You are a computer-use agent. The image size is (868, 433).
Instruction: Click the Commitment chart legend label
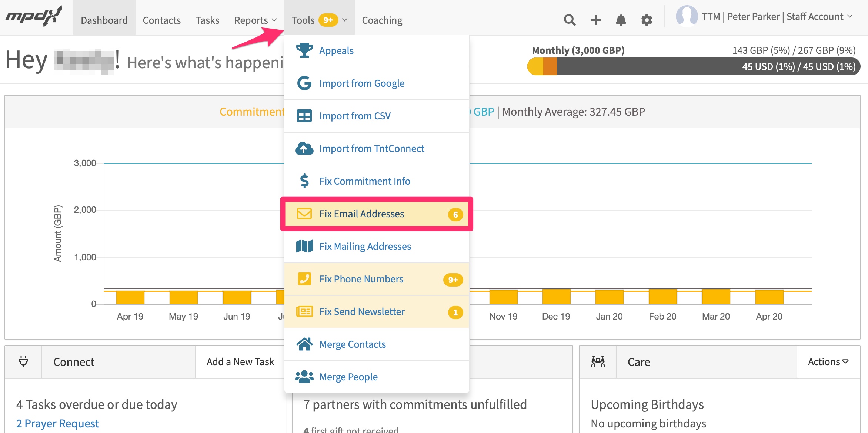252,112
